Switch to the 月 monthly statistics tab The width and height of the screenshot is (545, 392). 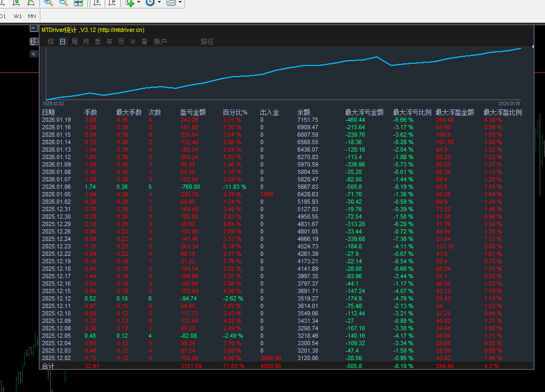[x=86, y=42]
